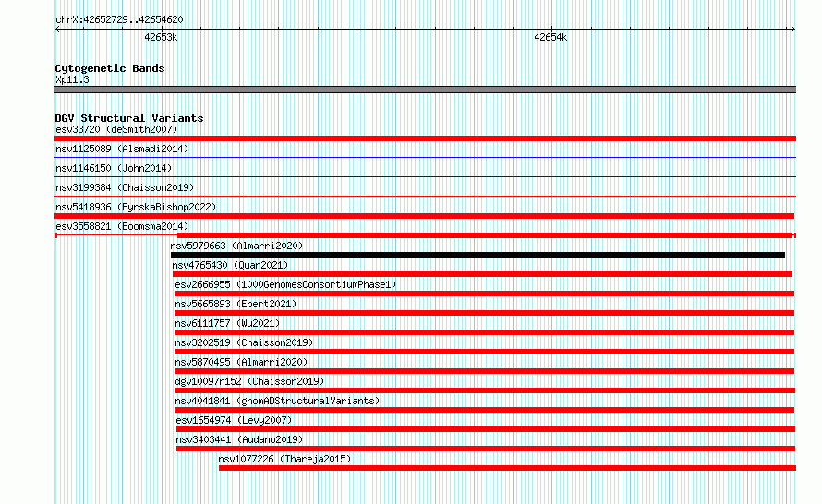Click the DGV Structural Variants heading
822x504 pixels.
click(129, 118)
